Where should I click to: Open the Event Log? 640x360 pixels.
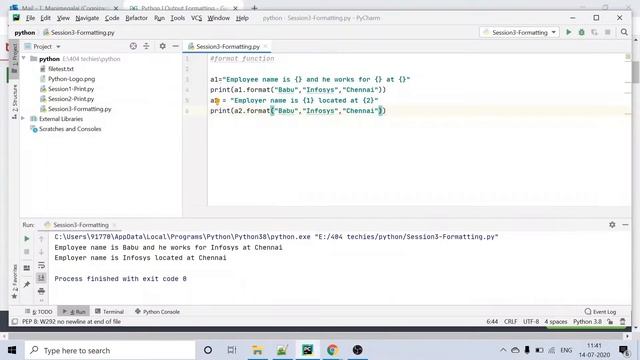tap(600, 311)
